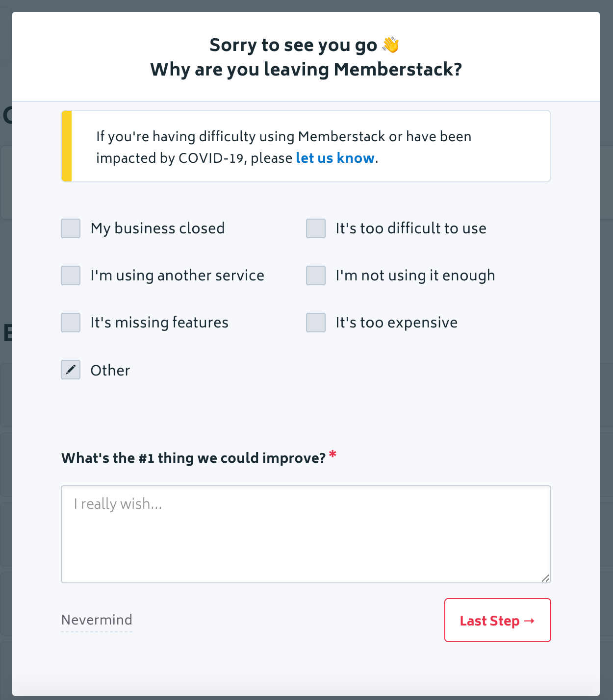
Task: Check the 'My business closed' checkbox
Action: [71, 228]
